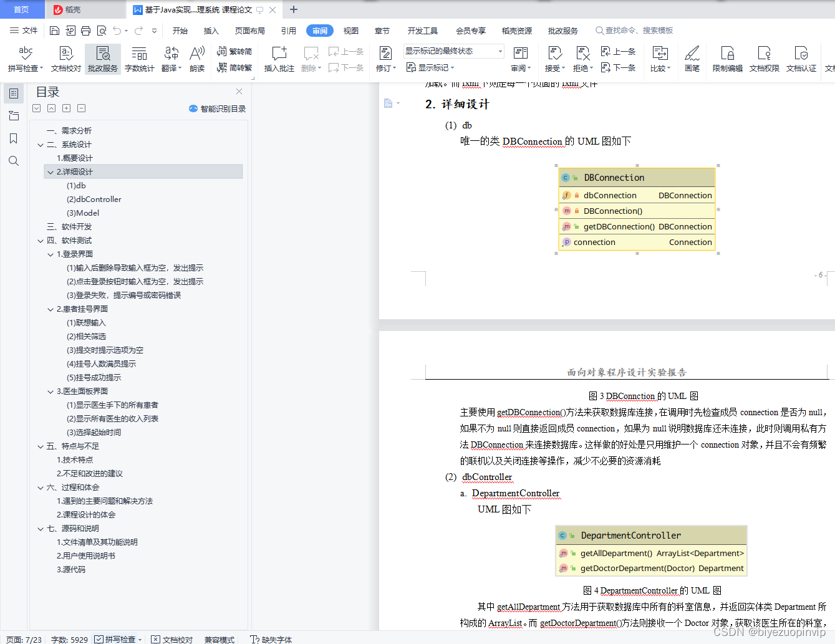835x644 pixels.
Task: Switch to the 视图 ribbon tab
Action: [x=351, y=31]
